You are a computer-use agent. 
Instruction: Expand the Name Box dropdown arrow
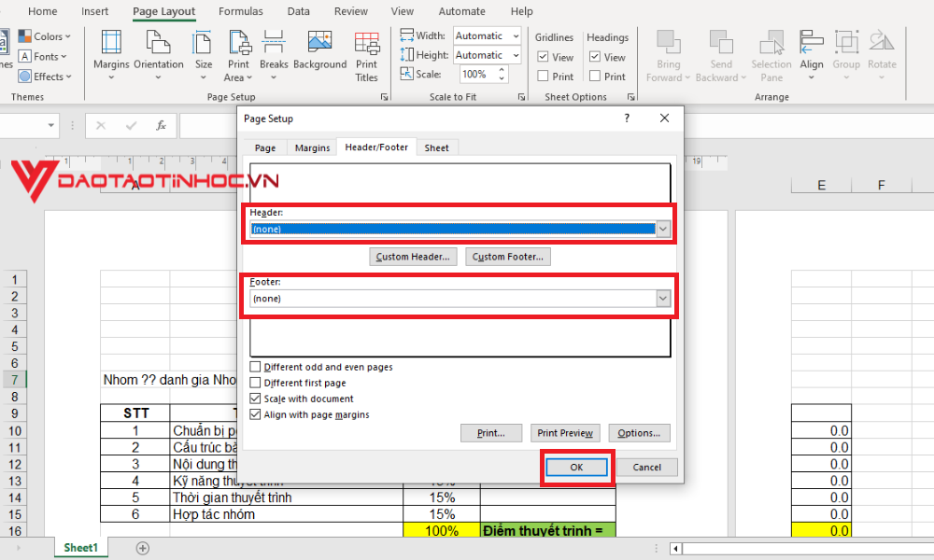(51, 126)
